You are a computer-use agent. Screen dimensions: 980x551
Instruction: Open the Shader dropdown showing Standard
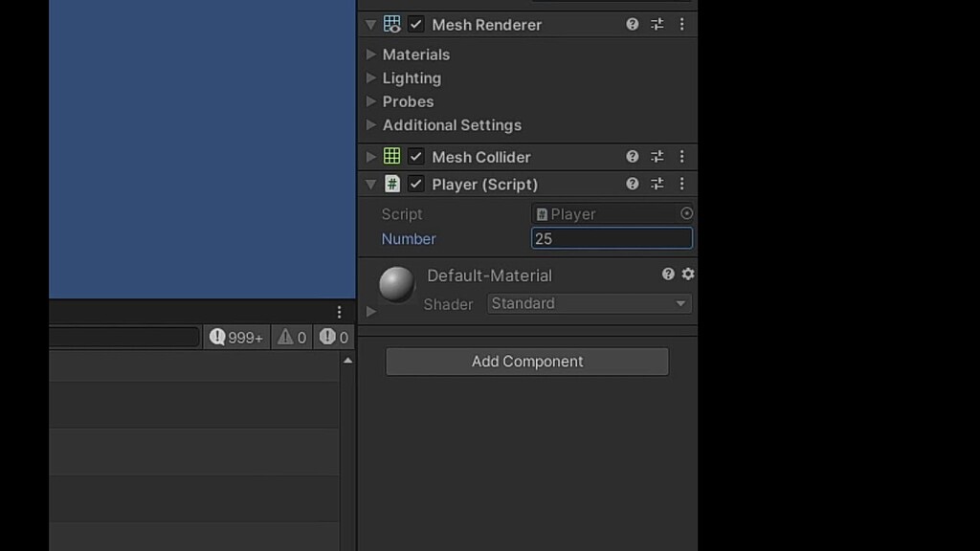588,303
